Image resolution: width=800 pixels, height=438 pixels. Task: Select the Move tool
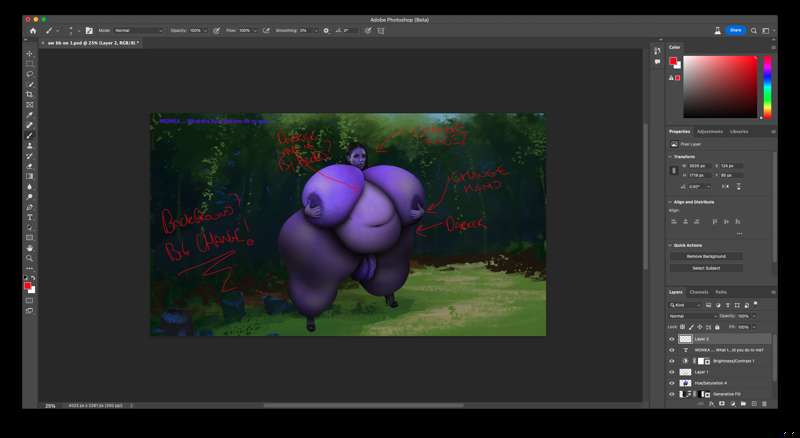(30, 54)
